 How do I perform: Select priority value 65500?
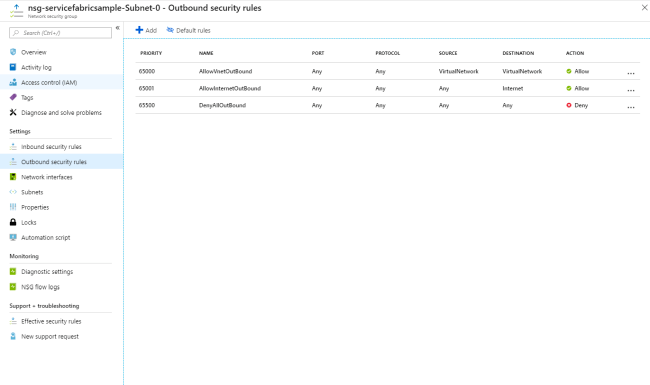(147, 105)
